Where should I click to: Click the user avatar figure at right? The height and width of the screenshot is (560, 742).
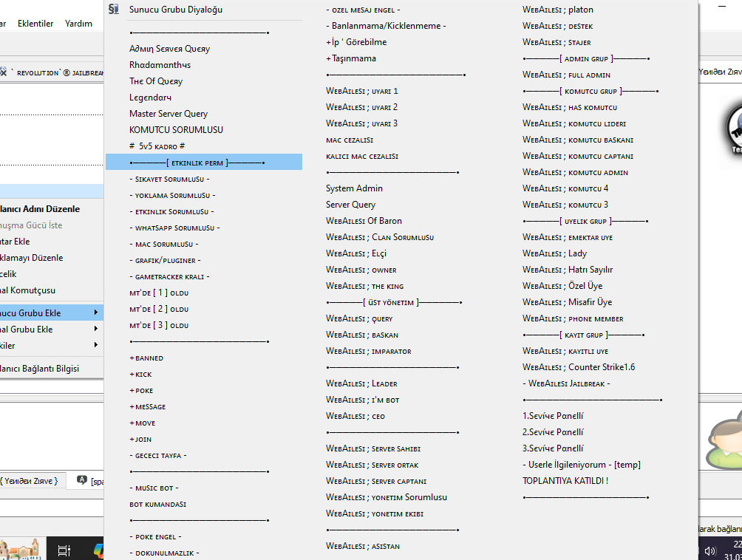coord(724,440)
